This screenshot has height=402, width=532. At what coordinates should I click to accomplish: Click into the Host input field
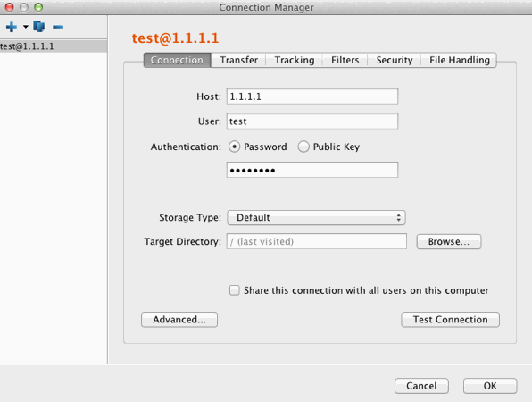(x=312, y=96)
